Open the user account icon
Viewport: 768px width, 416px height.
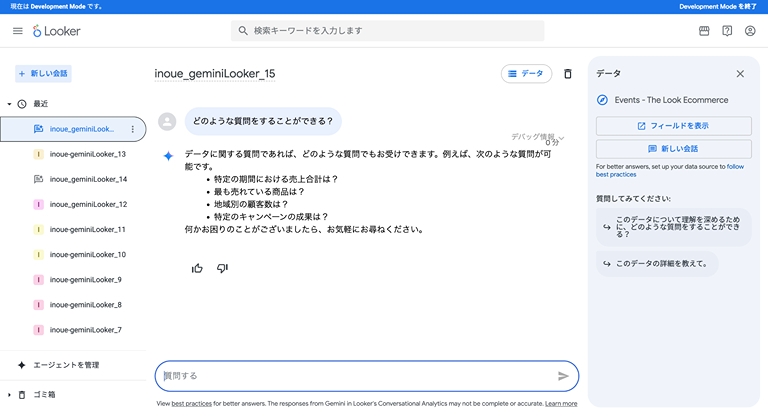[750, 31]
